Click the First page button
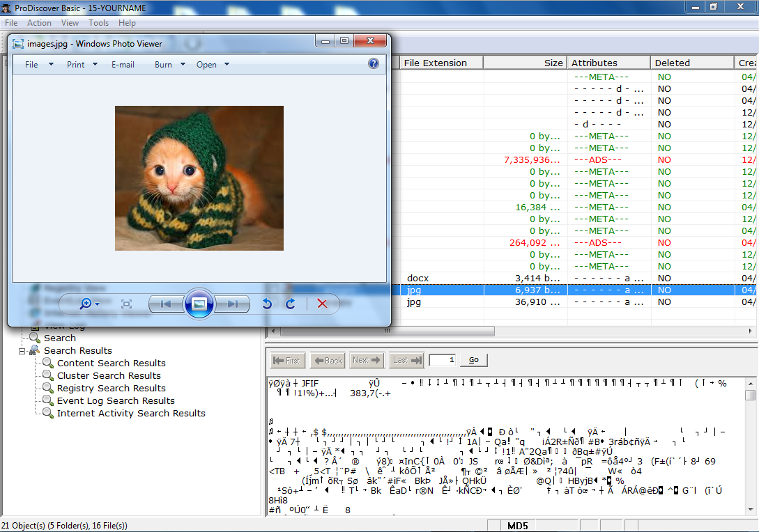 (287, 360)
